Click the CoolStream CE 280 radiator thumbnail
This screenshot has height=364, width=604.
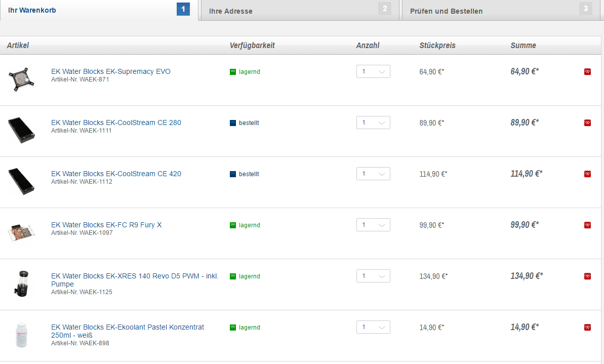(x=21, y=130)
